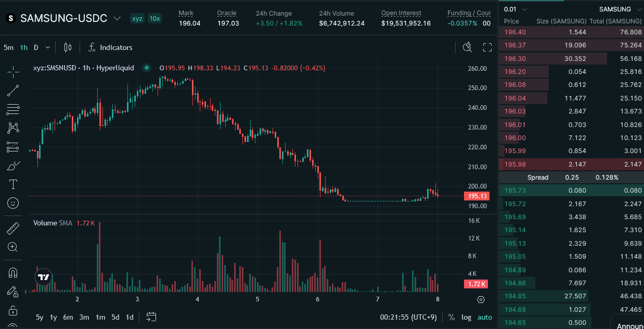Image resolution: width=644 pixels, height=329 pixels.
Task: Toggle auto scale mode
Action: point(484,317)
